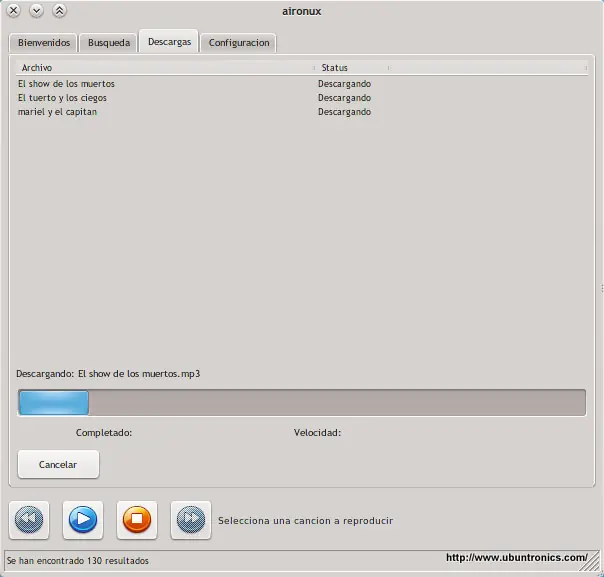The image size is (604, 577).
Task: Stop playback with the orange stop button
Action: (x=137, y=520)
